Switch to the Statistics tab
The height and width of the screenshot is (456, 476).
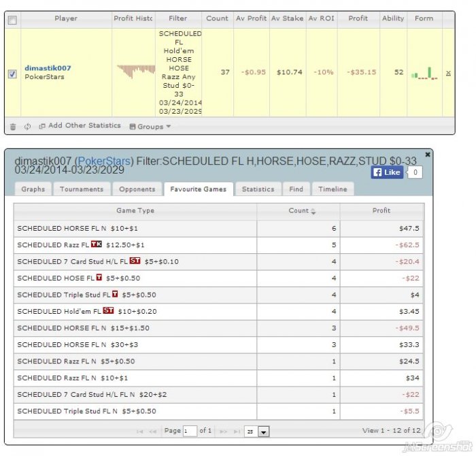pyautogui.click(x=258, y=189)
